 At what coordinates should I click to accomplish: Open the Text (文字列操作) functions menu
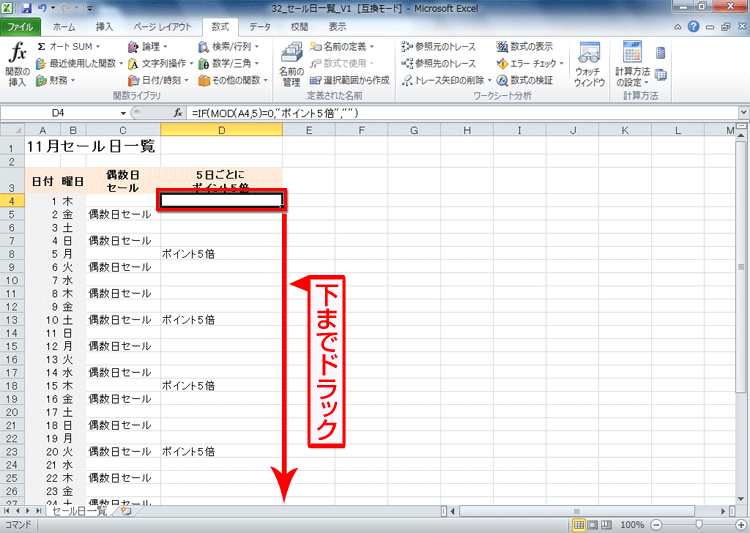[160, 63]
